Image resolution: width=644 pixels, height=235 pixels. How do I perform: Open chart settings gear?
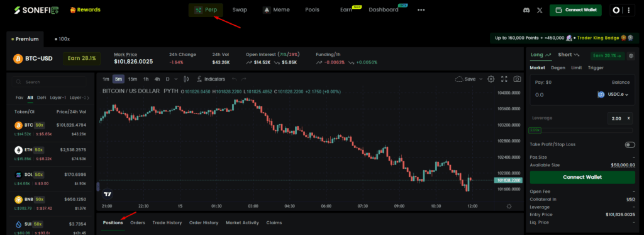(x=491, y=79)
